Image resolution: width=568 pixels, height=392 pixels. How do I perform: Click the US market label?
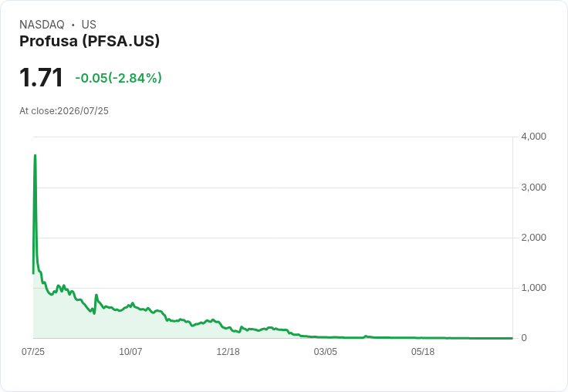click(x=89, y=25)
